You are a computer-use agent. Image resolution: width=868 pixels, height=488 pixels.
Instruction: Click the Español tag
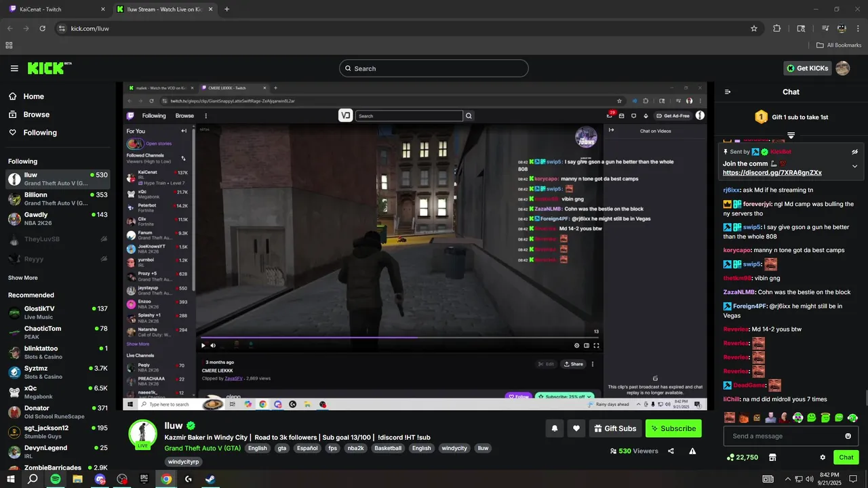pos(307,448)
